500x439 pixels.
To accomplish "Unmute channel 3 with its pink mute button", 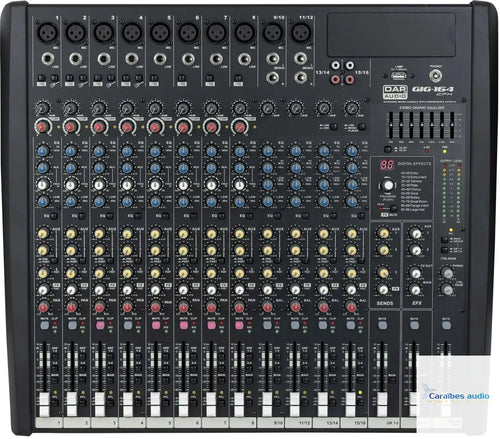I will pyautogui.click(x=100, y=325).
